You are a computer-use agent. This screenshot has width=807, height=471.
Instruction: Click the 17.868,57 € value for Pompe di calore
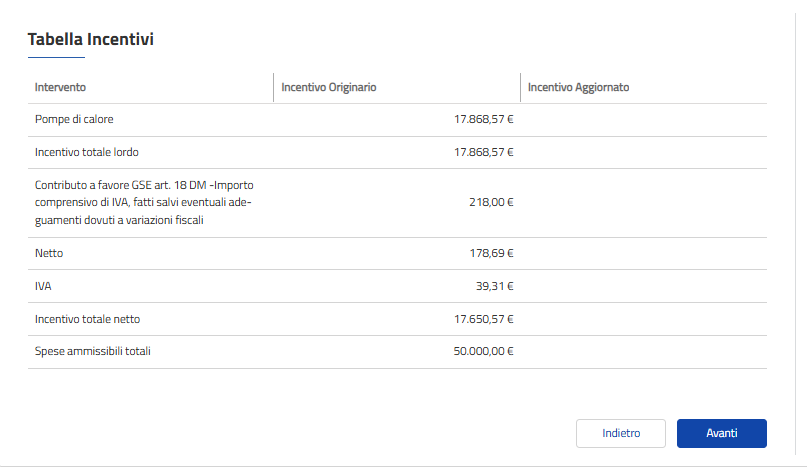point(484,119)
